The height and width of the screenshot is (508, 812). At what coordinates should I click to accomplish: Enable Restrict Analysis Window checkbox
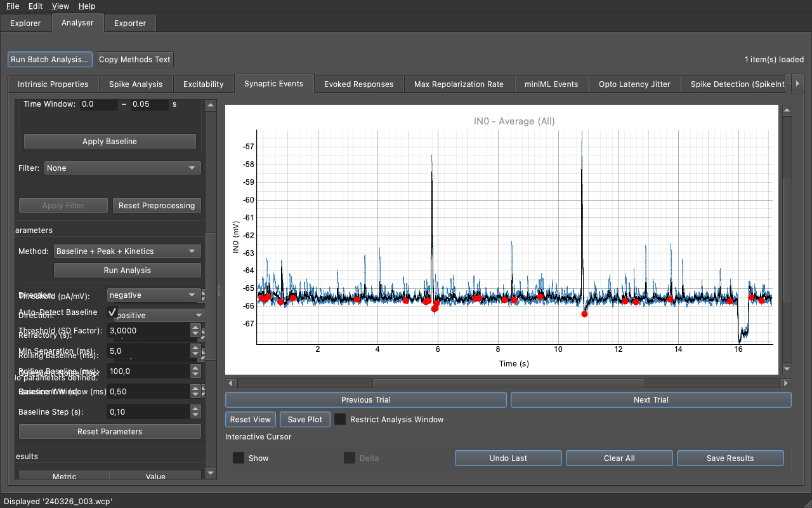(340, 420)
